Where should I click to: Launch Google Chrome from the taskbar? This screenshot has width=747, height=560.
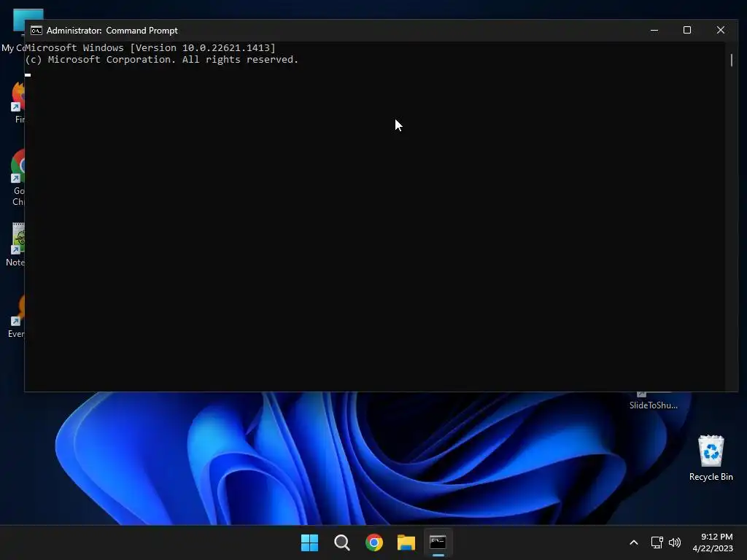click(x=374, y=542)
